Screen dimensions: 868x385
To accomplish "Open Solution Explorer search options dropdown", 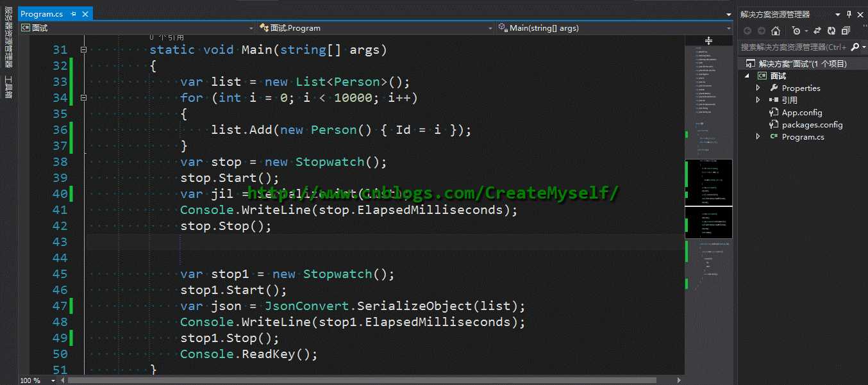I will tap(863, 47).
